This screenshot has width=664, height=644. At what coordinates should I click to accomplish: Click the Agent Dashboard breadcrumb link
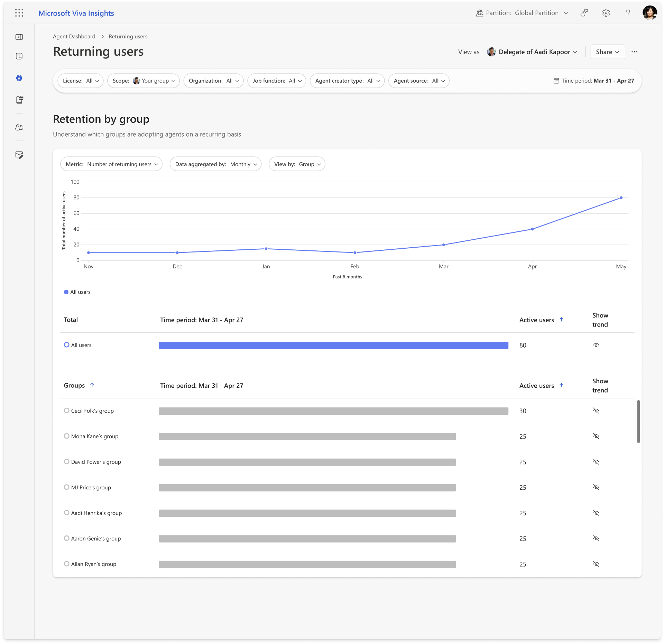pos(74,36)
